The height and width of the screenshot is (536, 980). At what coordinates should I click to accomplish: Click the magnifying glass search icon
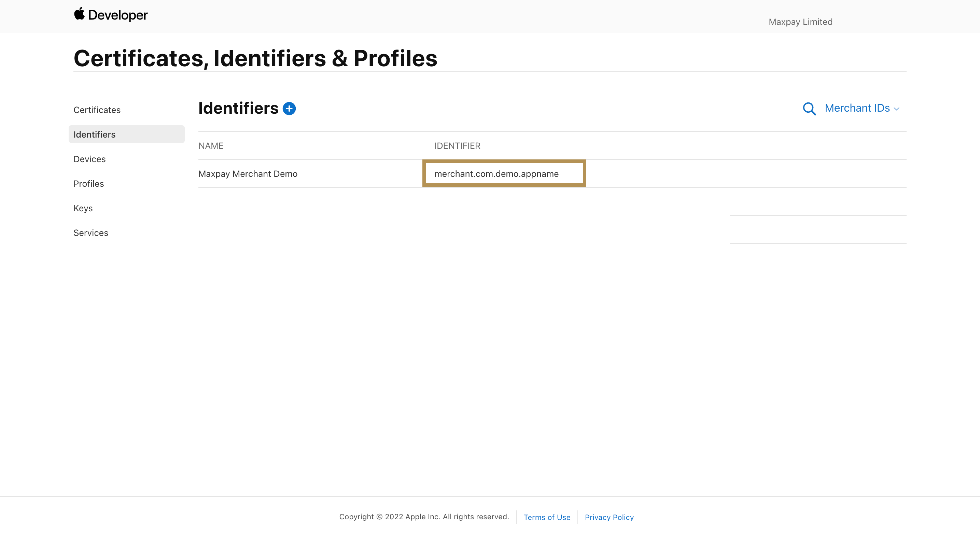pos(809,109)
